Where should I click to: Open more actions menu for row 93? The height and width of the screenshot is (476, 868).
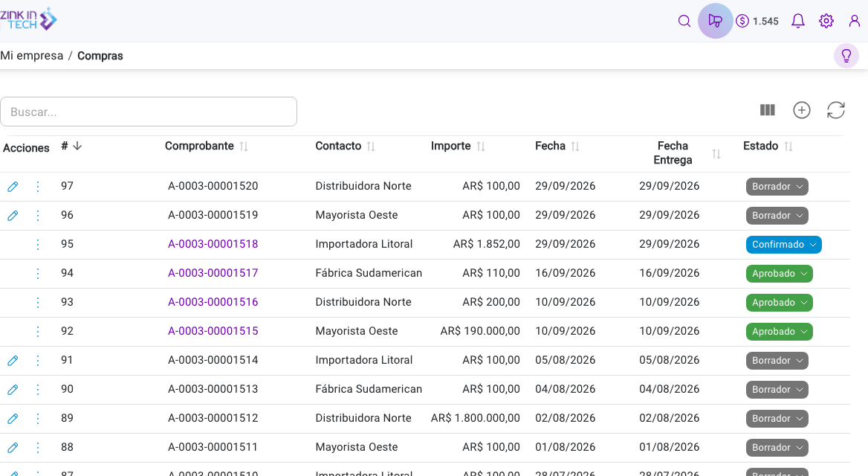click(38, 303)
